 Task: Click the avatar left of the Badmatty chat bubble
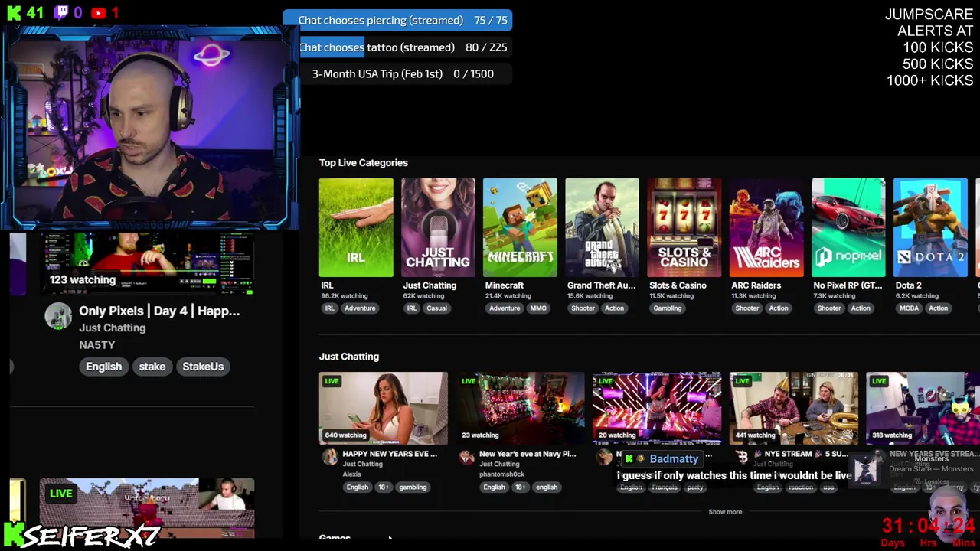coord(604,457)
